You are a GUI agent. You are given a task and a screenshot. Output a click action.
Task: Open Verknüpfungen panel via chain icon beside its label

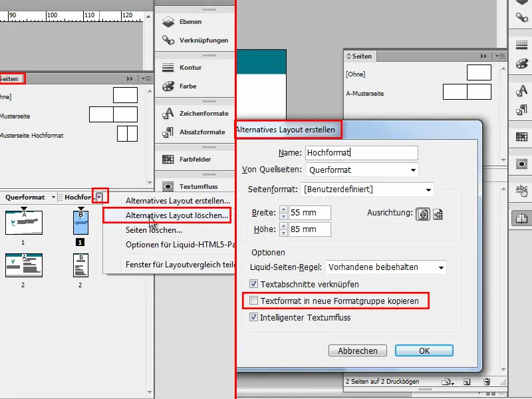168,40
